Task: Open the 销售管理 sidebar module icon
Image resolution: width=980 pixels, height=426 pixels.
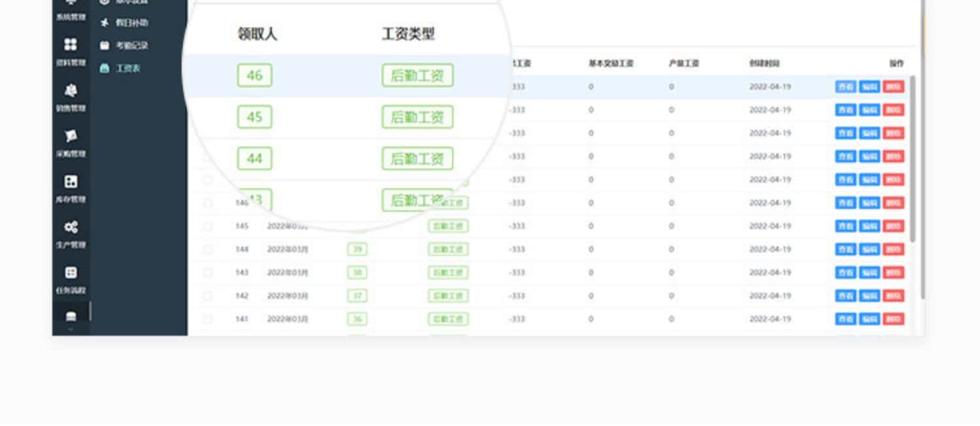Action: coord(71,91)
